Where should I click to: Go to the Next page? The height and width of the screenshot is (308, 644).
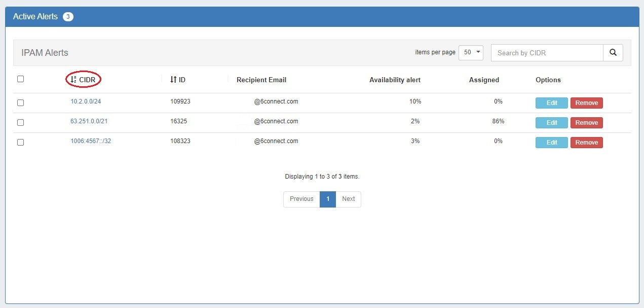(348, 199)
